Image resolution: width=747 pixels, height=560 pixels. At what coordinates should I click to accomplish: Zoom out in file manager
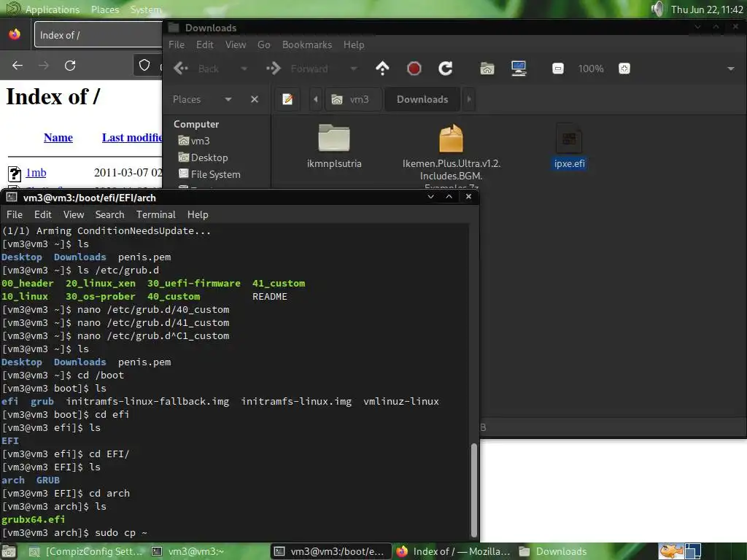pos(558,69)
